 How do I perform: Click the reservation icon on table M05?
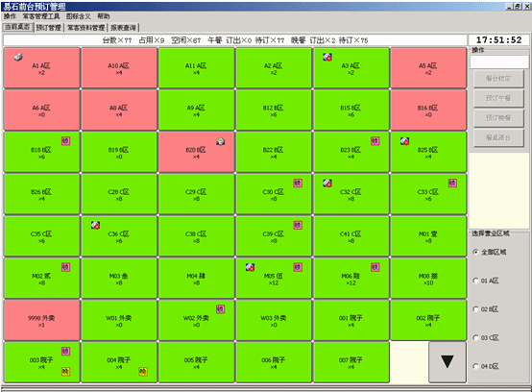[x=250, y=267]
